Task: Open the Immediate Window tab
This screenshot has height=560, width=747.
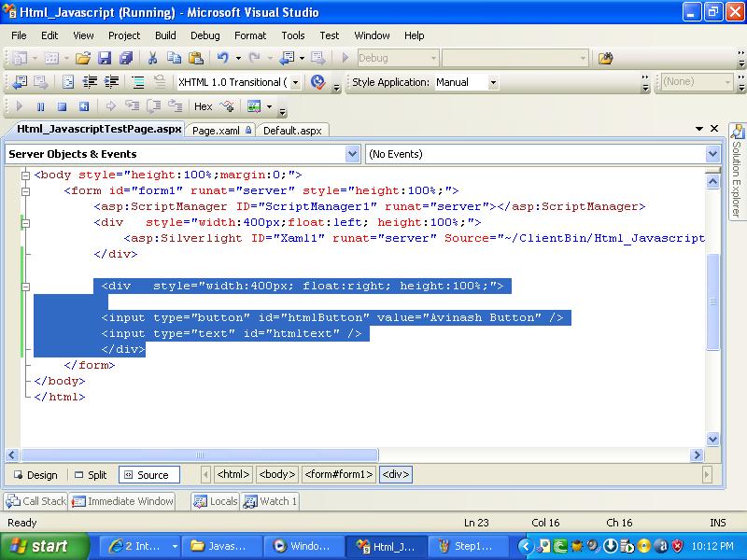Action: (x=122, y=501)
